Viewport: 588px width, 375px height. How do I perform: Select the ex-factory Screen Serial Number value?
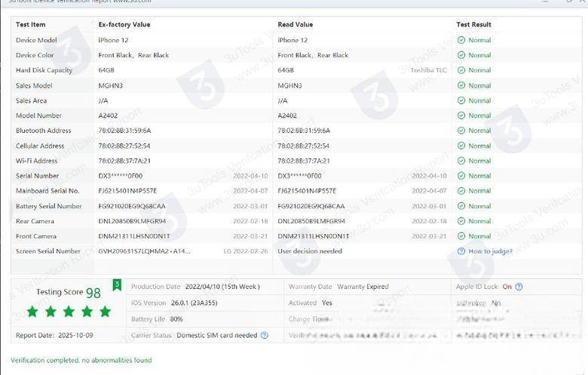(144, 251)
